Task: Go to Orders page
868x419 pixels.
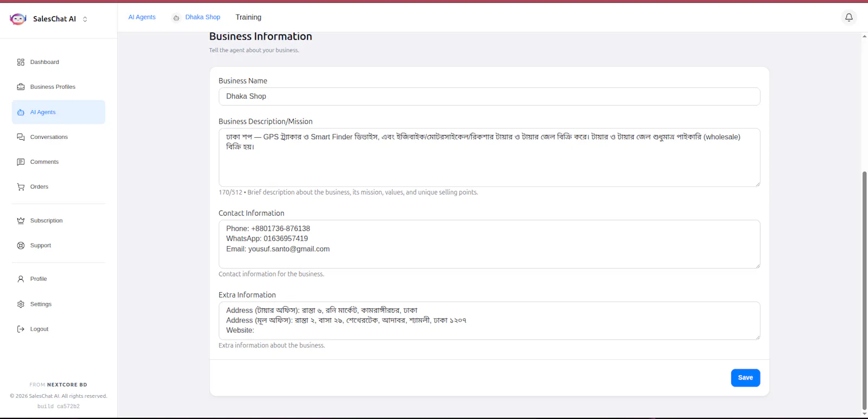Action: 59,187
